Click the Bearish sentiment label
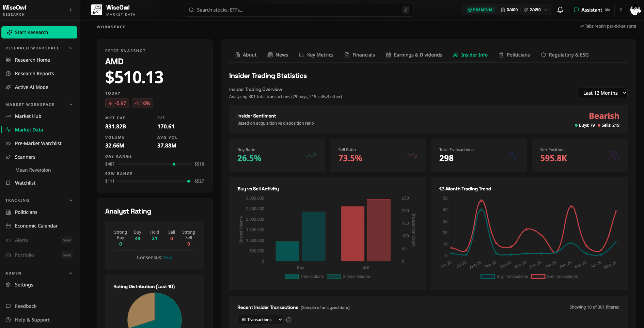644x328 pixels. point(604,116)
